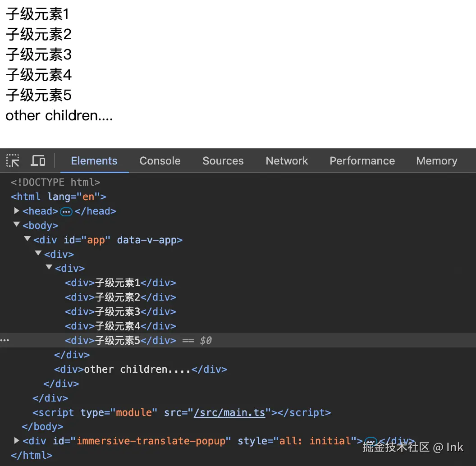The width and height of the screenshot is (476, 466).
Task: Select the DOM node 子级元素2
Action: tap(120, 297)
